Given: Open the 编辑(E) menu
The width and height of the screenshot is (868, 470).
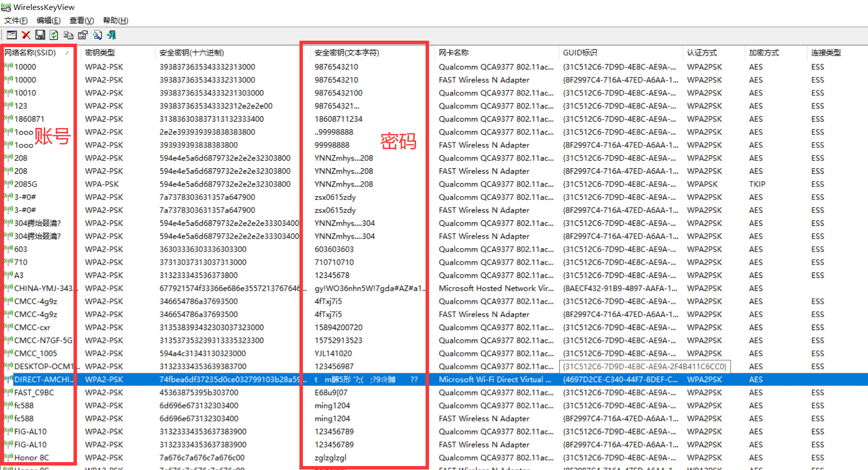Looking at the screenshot, I should pyautogui.click(x=48, y=20).
